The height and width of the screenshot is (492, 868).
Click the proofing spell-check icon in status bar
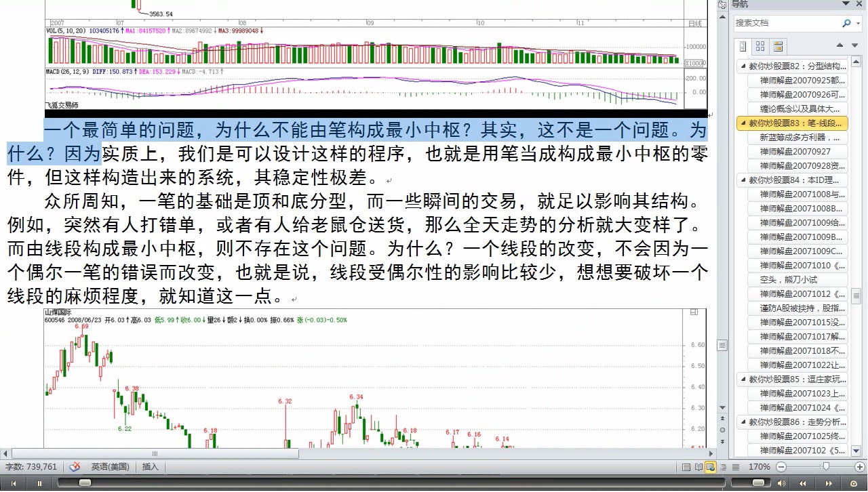[75, 467]
